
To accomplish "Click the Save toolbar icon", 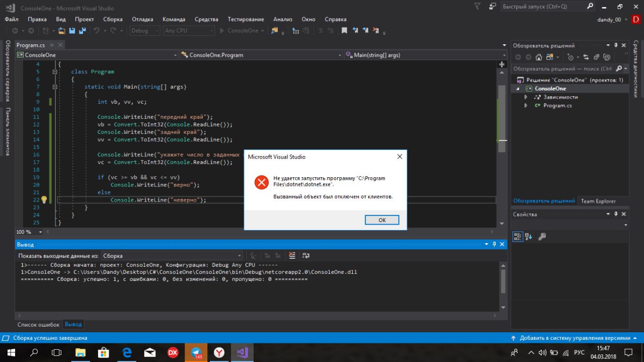I will click(x=72, y=31).
